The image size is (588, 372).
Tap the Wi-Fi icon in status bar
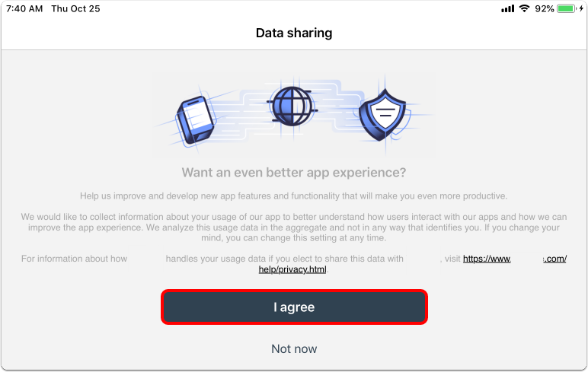[x=524, y=8]
